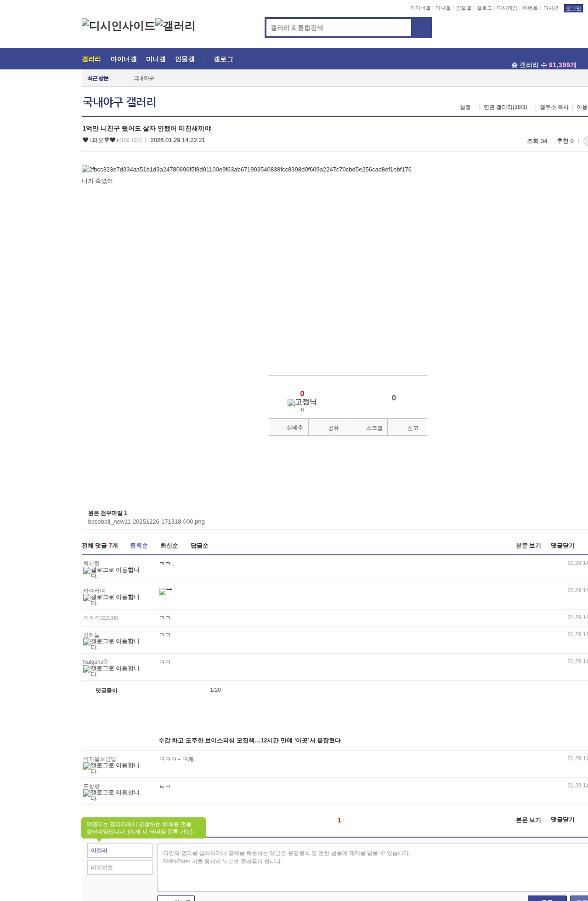588x901 pixels.
Task: Open the 디시콘 top link
Action: coord(551,8)
